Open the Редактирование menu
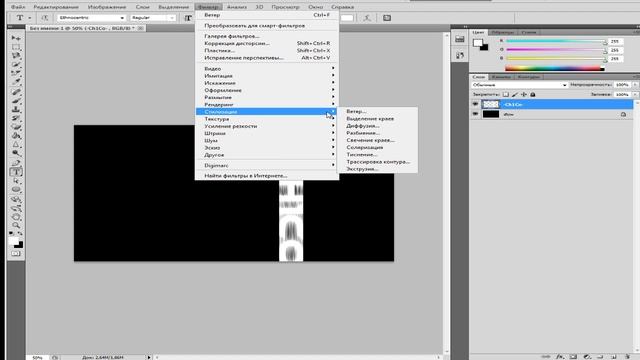This screenshot has height=360, width=640. (56, 7)
